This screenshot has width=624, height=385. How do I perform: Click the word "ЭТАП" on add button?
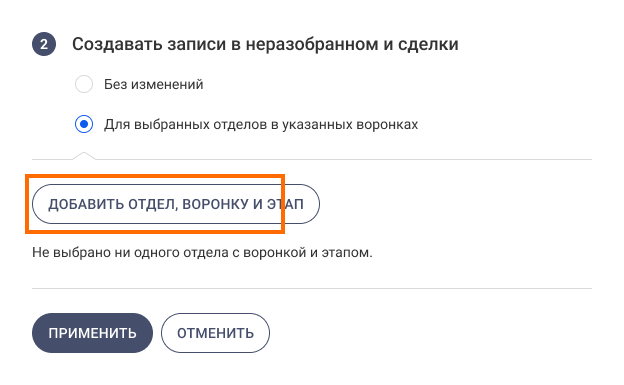pos(285,204)
